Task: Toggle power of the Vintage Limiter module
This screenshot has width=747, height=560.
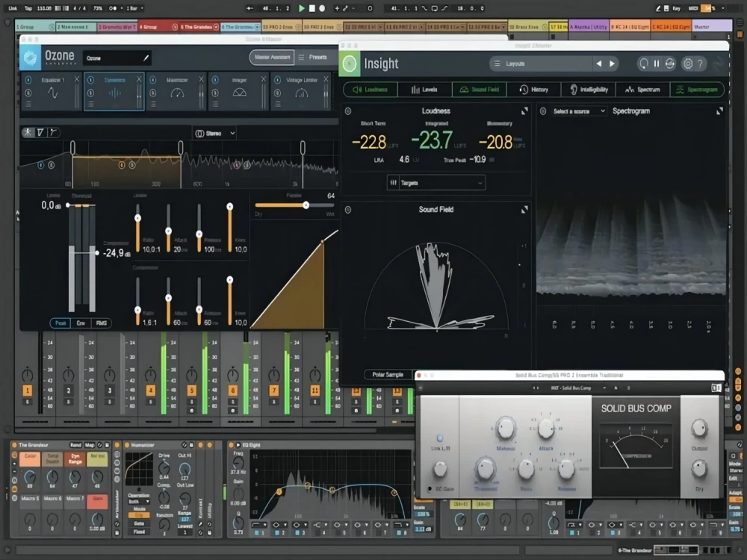Action: [278, 80]
